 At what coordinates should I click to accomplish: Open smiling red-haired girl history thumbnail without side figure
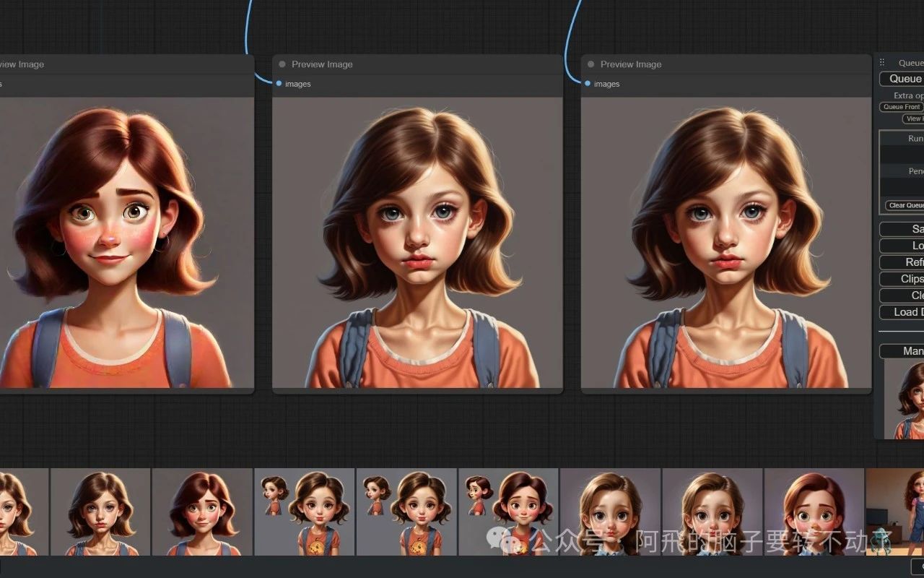coord(202,512)
